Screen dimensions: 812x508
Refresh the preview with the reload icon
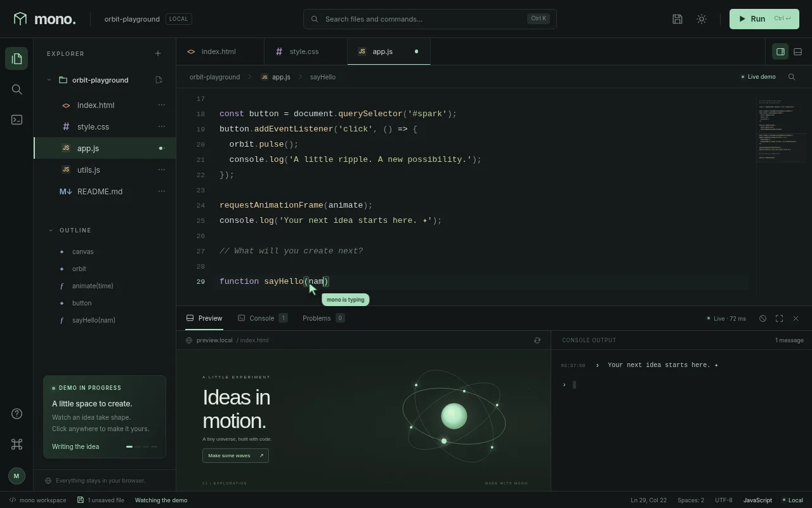pos(537,340)
